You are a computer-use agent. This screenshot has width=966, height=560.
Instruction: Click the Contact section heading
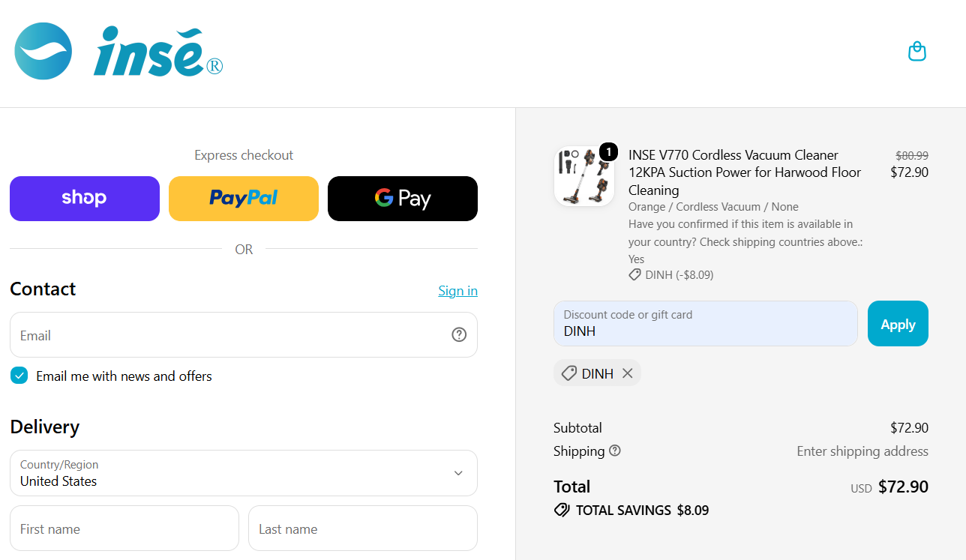click(x=43, y=289)
